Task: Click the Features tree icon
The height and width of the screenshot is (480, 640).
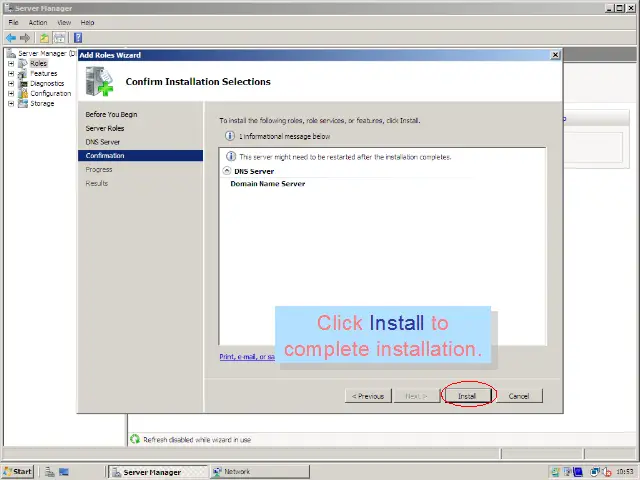Action: 23,73
